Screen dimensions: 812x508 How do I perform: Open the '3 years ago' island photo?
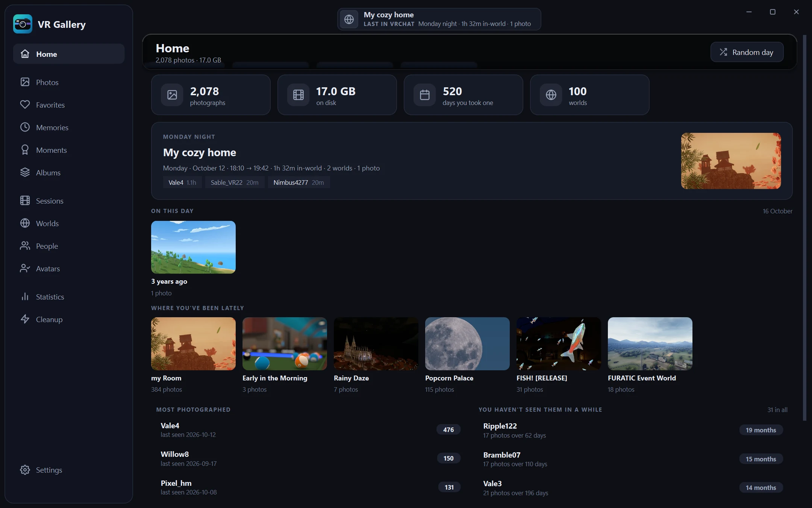193,247
